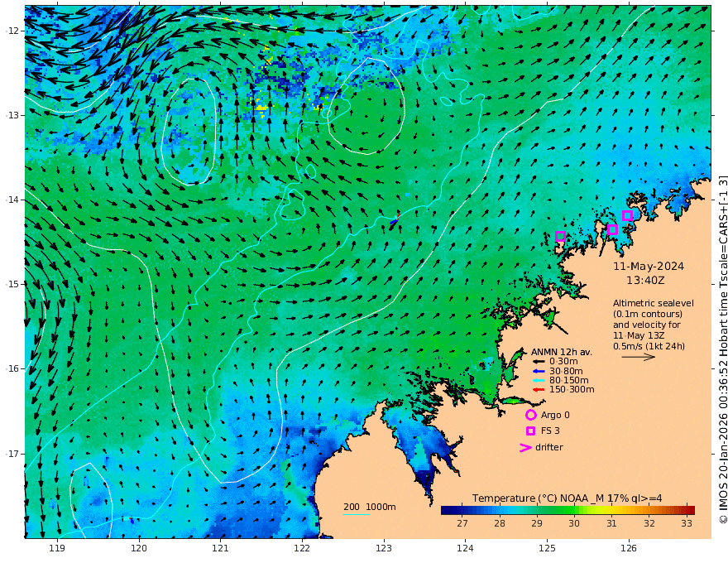Click the Altimetric sealevel text
The height and width of the screenshot is (563, 728).
654,303
